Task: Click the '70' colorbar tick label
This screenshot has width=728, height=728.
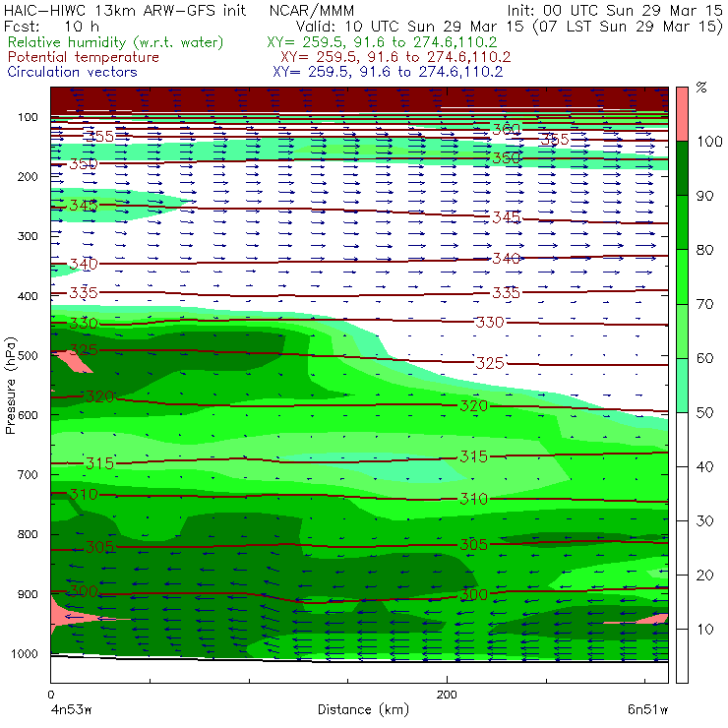Action: coord(704,304)
